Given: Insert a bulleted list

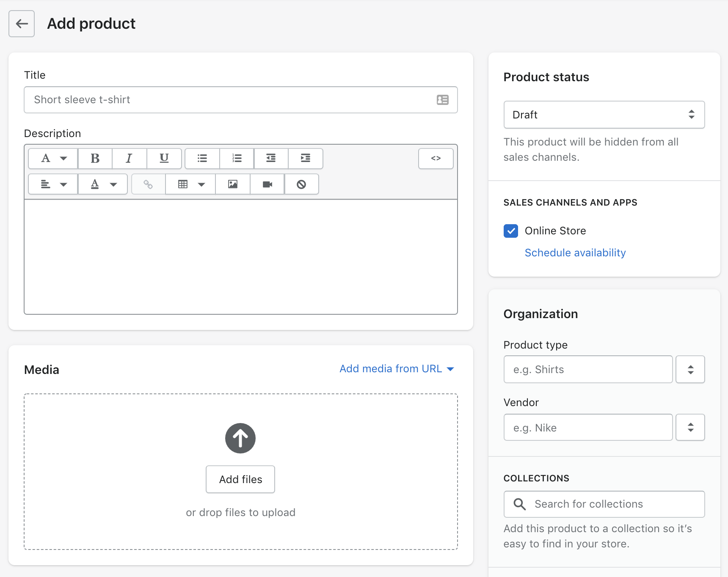Looking at the screenshot, I should (x=202, y=159).
